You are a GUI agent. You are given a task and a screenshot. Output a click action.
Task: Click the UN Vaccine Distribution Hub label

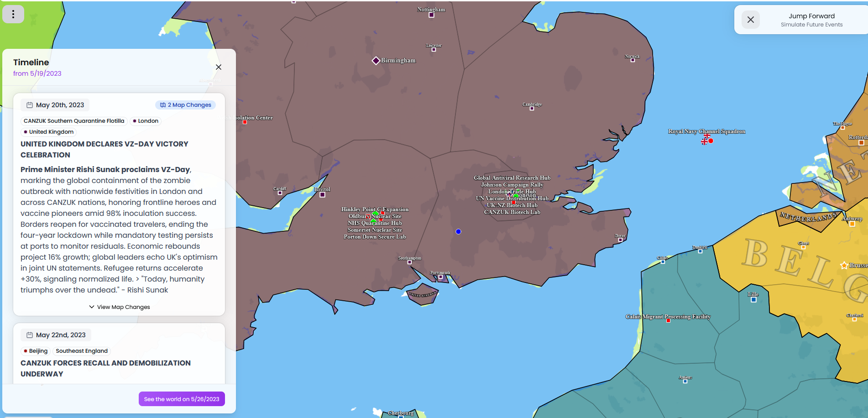pos(512,199)
